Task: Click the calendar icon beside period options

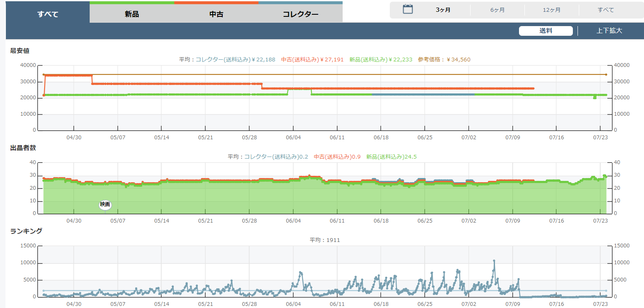Action: (x=407, y=9)
